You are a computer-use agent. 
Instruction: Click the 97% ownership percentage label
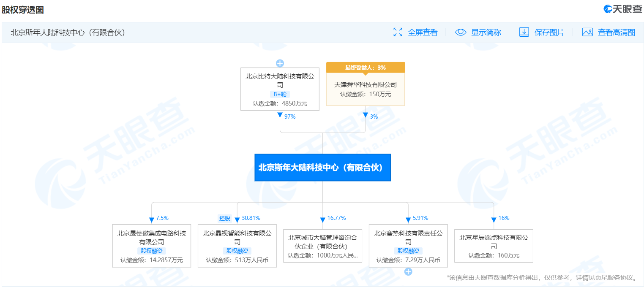pyautogui.click(x=290, y=117)
